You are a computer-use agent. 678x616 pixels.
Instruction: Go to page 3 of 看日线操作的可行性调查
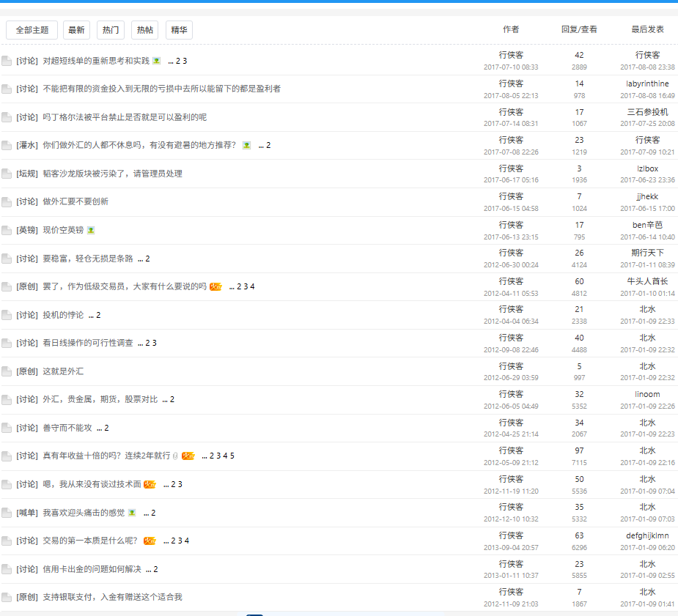coord(155,343)
